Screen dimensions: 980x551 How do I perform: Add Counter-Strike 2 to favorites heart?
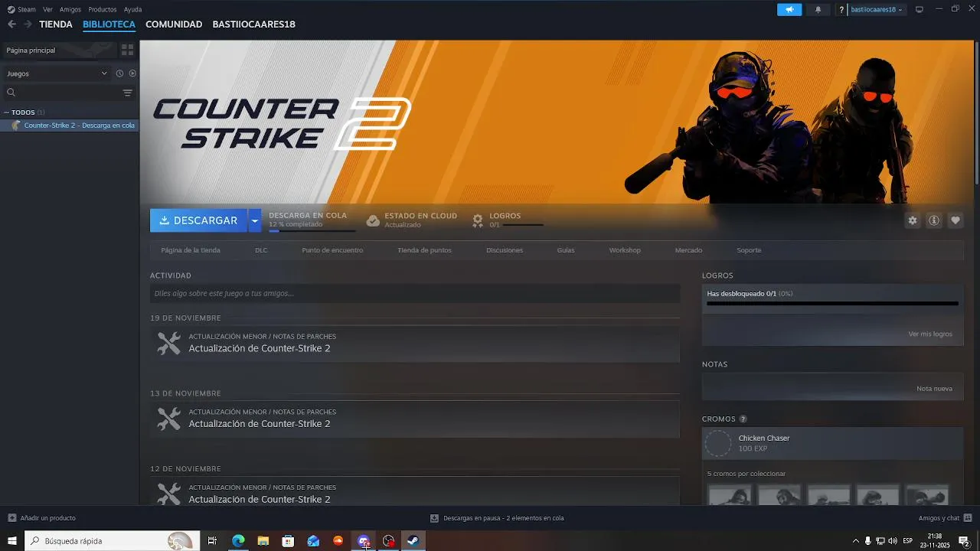point(955,220)
